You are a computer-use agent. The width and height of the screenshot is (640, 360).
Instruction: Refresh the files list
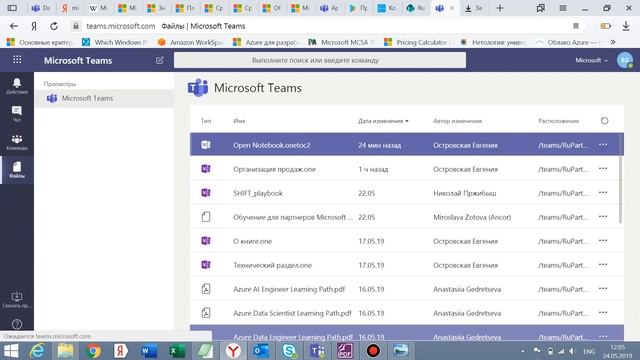click(x=604, y=120)
